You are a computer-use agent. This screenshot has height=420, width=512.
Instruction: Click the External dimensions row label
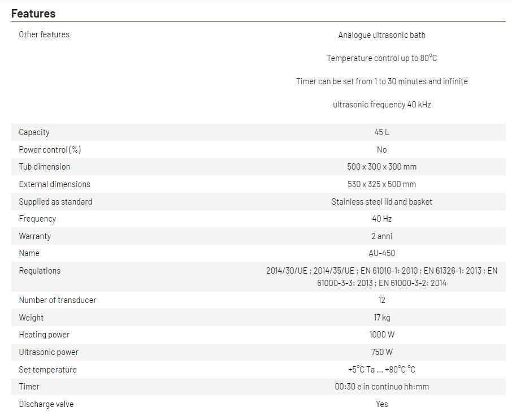click(54, 184)
